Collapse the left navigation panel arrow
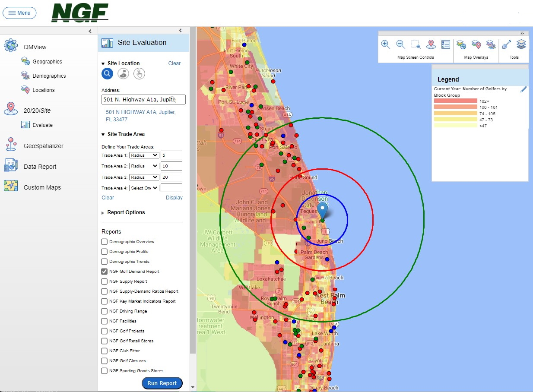 pyautogui.click(x=90, y=31)
